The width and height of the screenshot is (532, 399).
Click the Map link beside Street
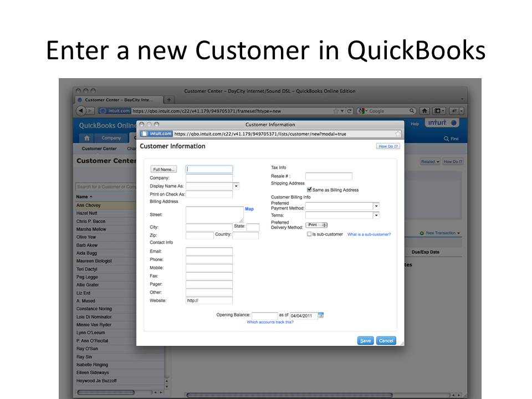249,209
